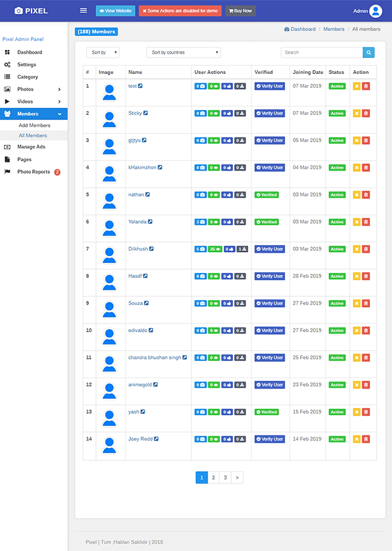Open the 'Sort by countries' dropdown
The height and width of the screenshot is (551, 392).
pyautogui.click(x=183, y=52)
